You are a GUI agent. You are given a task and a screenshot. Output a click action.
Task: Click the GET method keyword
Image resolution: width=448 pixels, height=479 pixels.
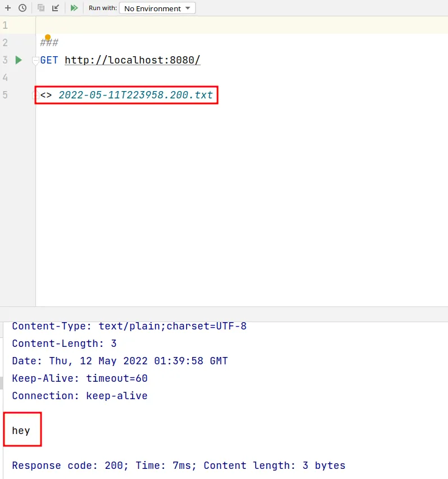[49, 60]
